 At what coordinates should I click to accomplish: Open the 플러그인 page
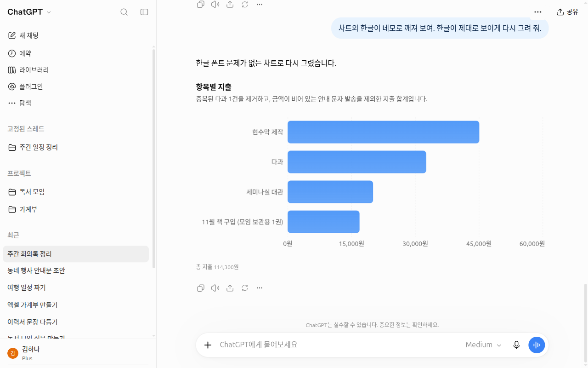(76, 86)
